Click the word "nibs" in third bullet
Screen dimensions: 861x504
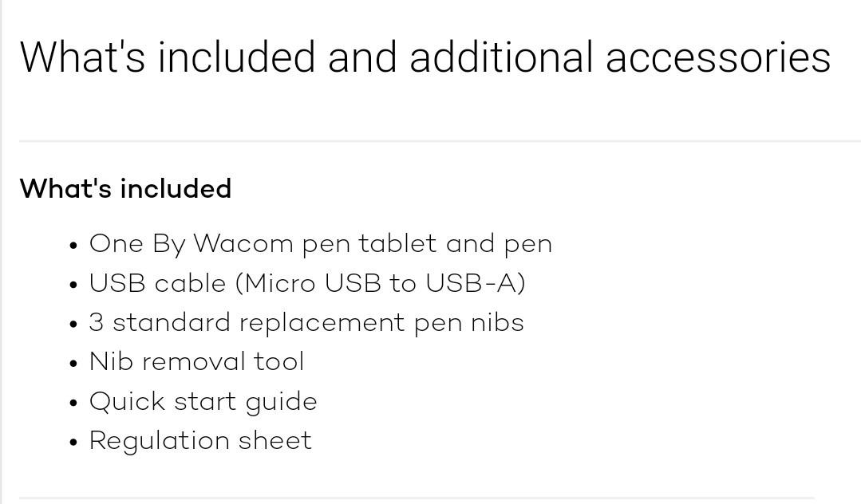coord(497,321)
